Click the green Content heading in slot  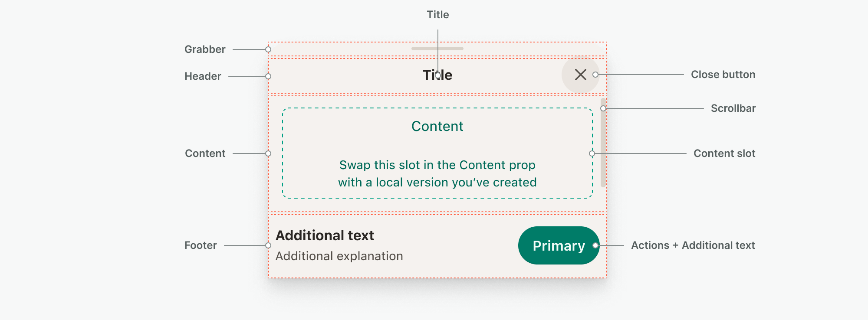point(437,126)
